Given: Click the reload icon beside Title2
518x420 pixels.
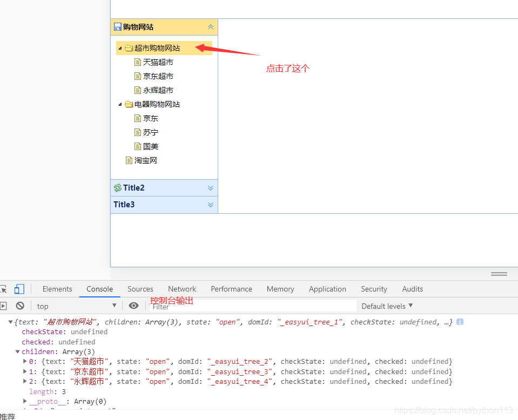Looking at the screenshot, I should (118, 188).
